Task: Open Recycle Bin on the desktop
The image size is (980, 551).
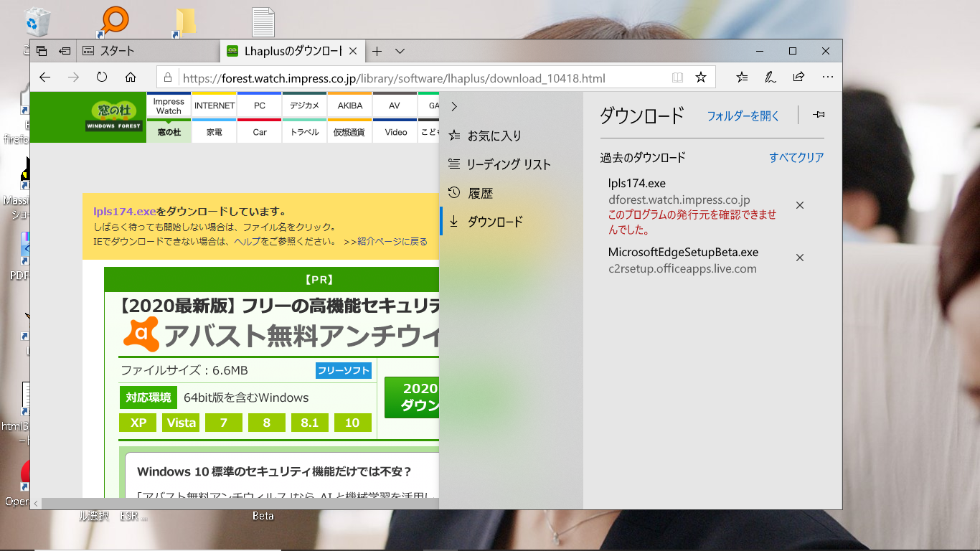Action: [36, 22]
